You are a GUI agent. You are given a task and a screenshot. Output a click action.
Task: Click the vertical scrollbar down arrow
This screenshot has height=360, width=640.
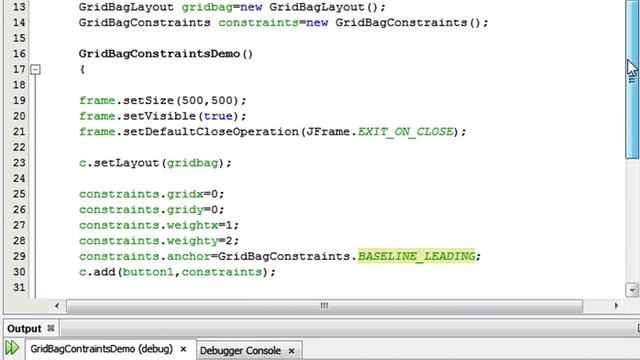632,290
